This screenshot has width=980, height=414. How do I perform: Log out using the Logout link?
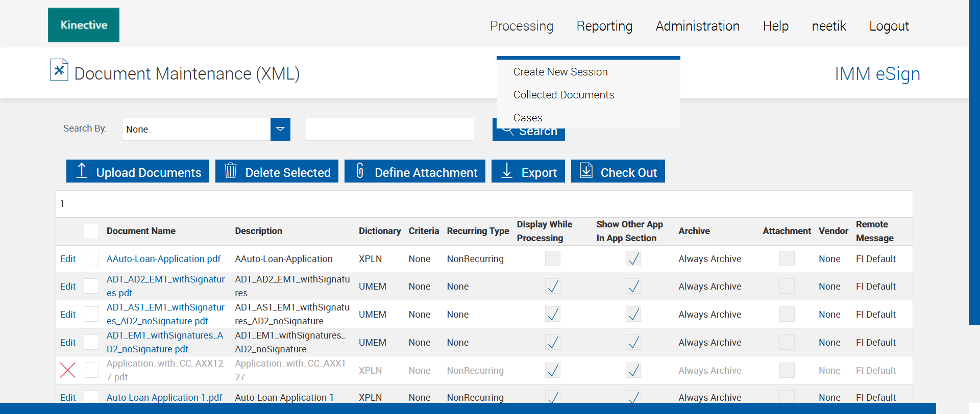coord(889,26)
